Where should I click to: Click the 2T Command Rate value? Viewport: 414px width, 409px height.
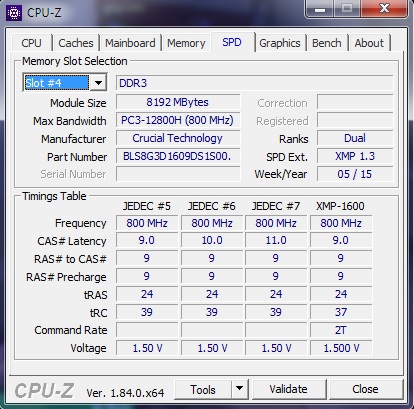(x=341, y=330)
